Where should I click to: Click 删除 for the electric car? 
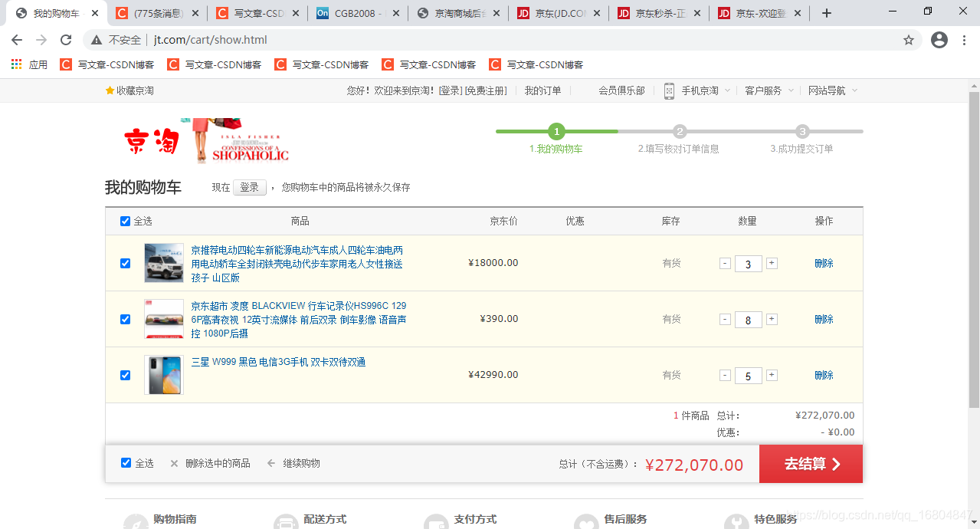(824, 263)
